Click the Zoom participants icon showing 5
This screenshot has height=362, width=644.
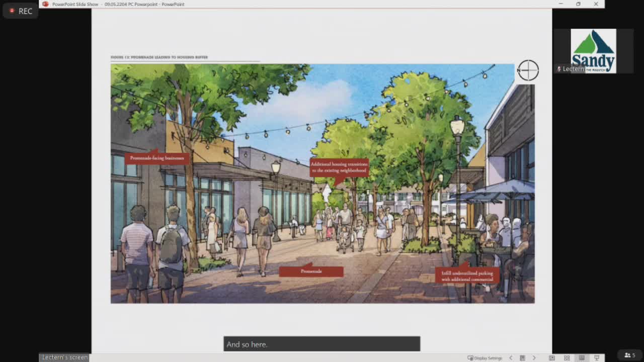point(629,355)
